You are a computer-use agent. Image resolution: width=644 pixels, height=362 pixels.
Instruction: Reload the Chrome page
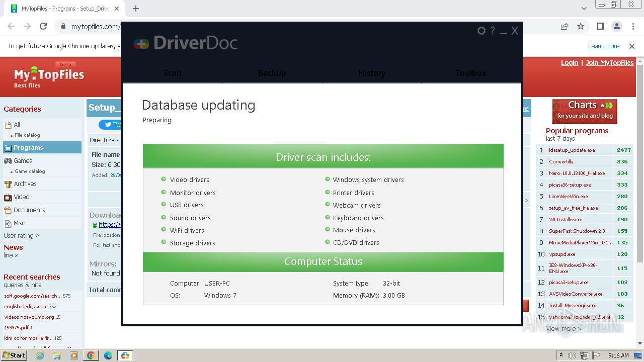point(43,26)
